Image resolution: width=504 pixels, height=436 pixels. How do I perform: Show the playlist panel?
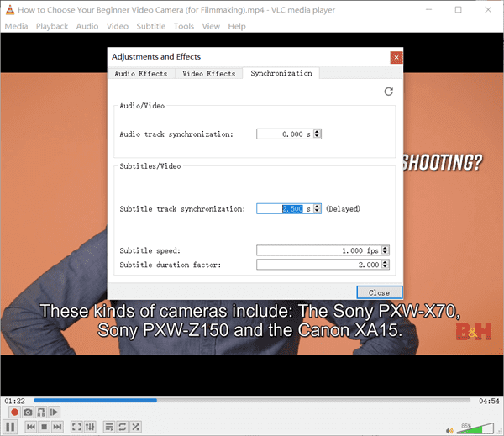tap(109, 427)
